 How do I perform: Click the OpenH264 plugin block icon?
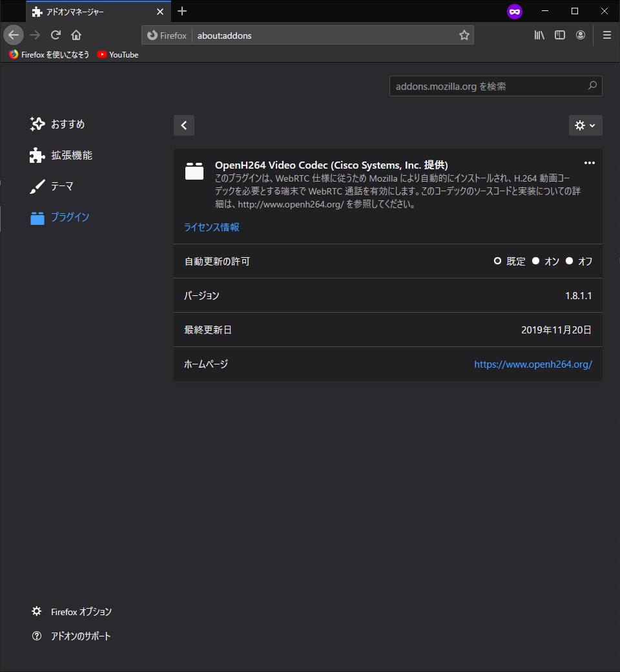pos(194,171)
